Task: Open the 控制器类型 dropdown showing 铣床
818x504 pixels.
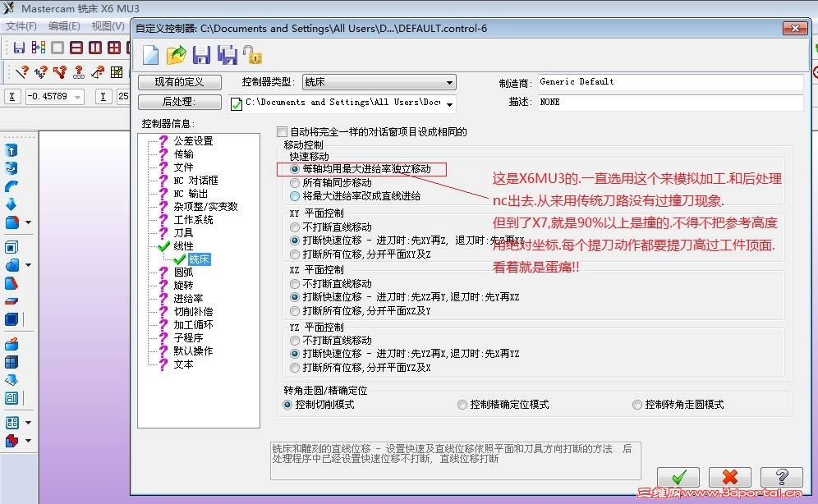Action: tap(379, 82)
